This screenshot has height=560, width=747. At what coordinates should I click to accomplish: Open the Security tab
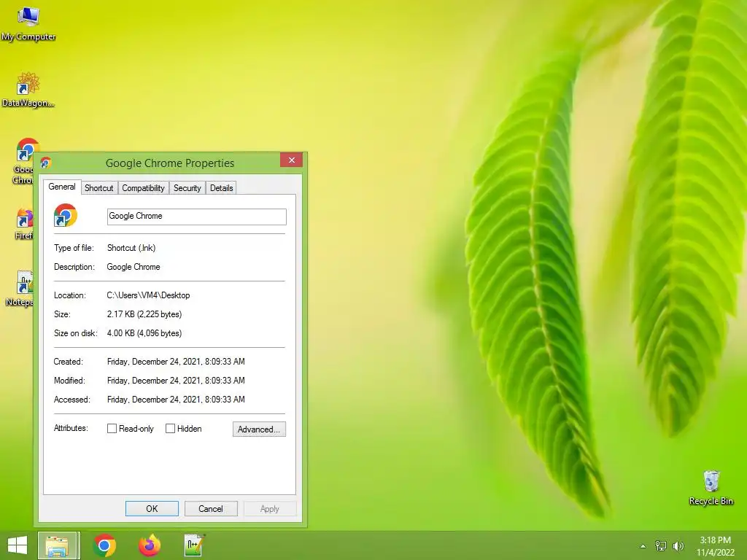point(187,188)
